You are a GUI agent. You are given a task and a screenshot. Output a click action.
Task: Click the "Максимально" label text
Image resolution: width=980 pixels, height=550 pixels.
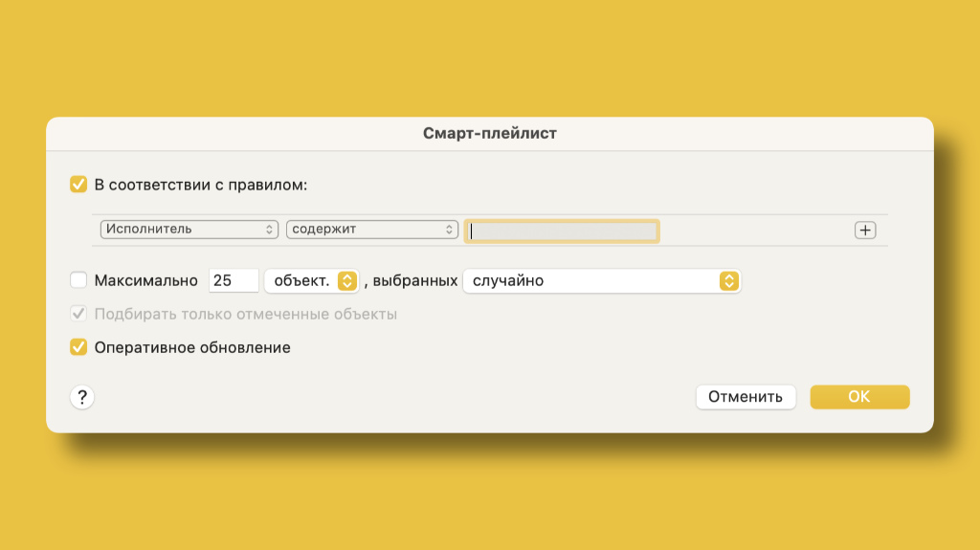click(x=145, y=280)
